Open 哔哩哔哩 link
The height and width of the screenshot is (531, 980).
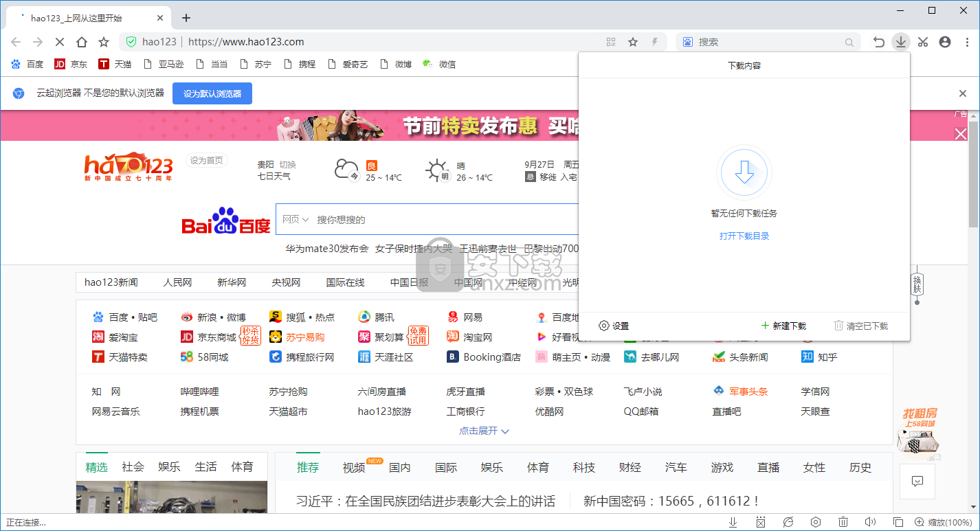point(200,392)
